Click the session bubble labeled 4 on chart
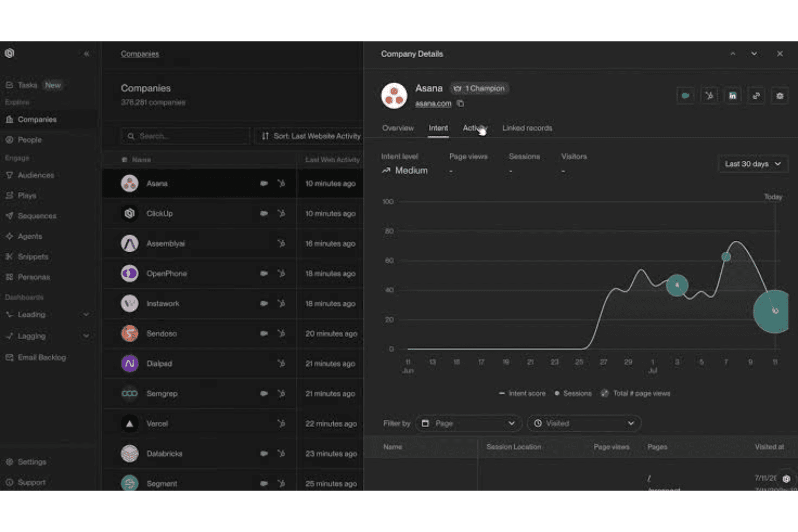Image resolution: width=798 pixels, height=532 pixels. point(677,285)
